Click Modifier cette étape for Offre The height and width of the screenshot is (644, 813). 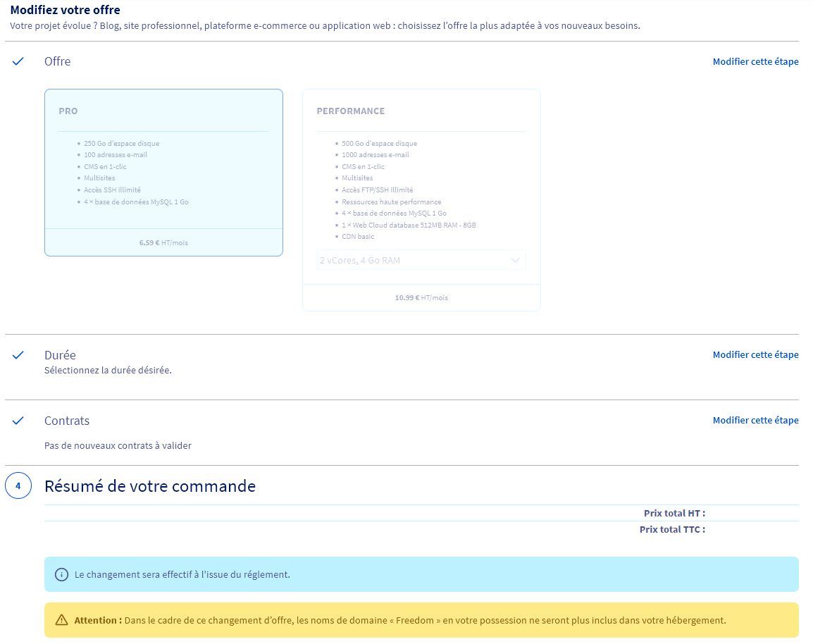(x=755, y=61)
